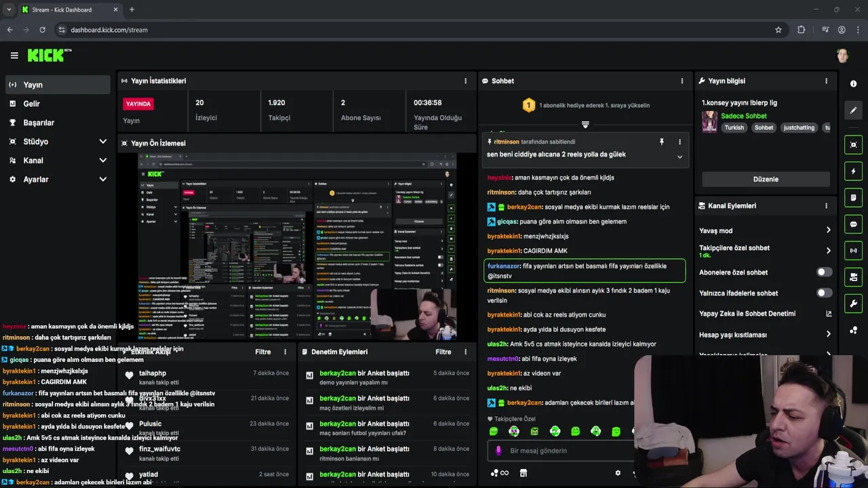
Task: Insert the first green emote
Action: tap(494, 431)
